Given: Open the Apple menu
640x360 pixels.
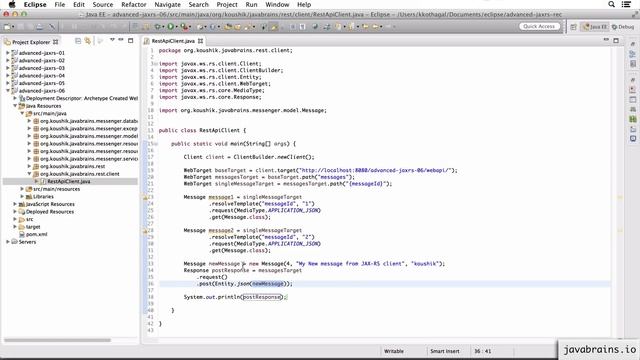Looking at the screenshot, I should click(x=12, y=4).
